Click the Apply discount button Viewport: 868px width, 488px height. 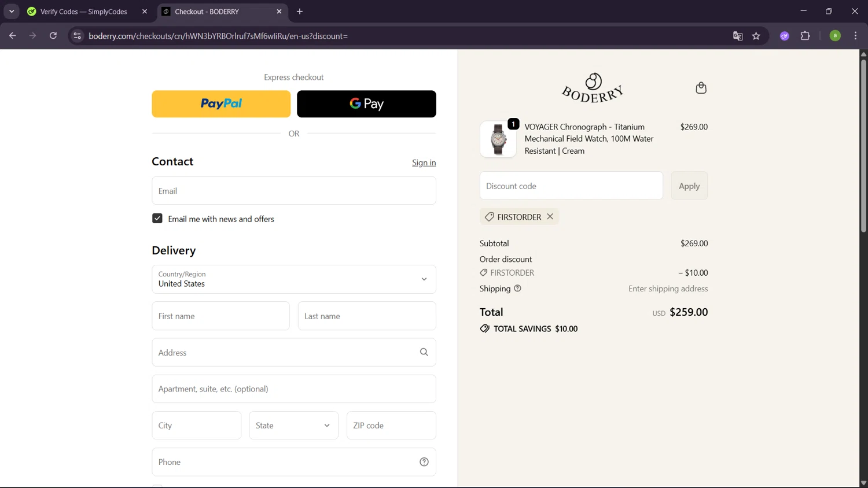coord(689,186)
